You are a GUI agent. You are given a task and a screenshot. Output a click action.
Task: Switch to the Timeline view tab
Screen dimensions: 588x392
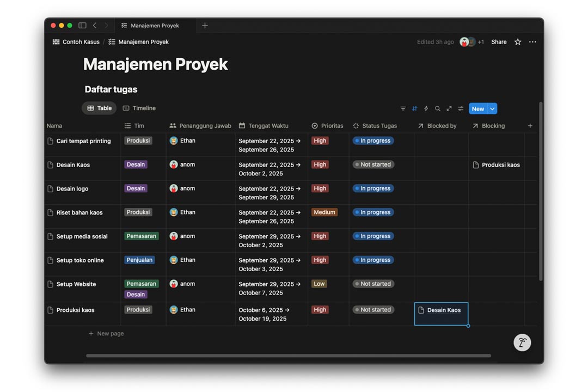click(x=139, y=108)
